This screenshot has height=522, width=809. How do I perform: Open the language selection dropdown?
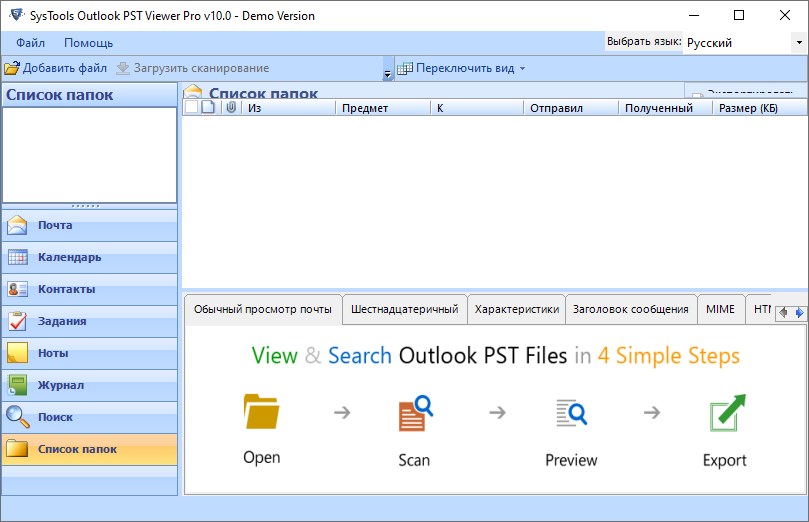point(799,42)
